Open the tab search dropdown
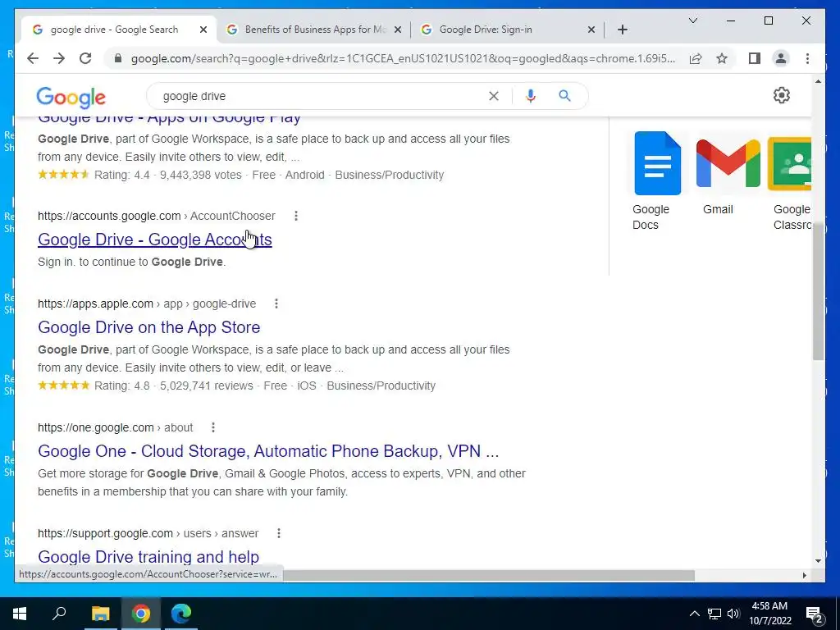Screen dimensions: 840x630 point(692,21)
